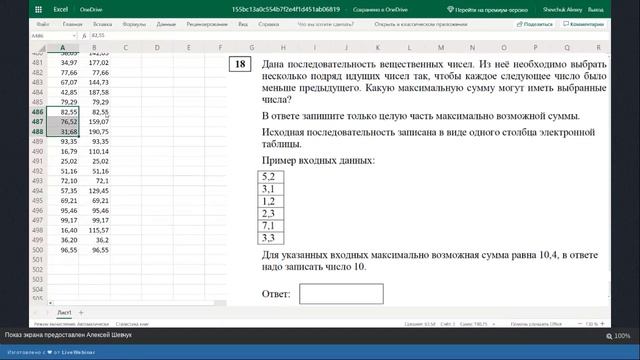Click the horizontal scrollbar left arrow

[x=50, y=303]
